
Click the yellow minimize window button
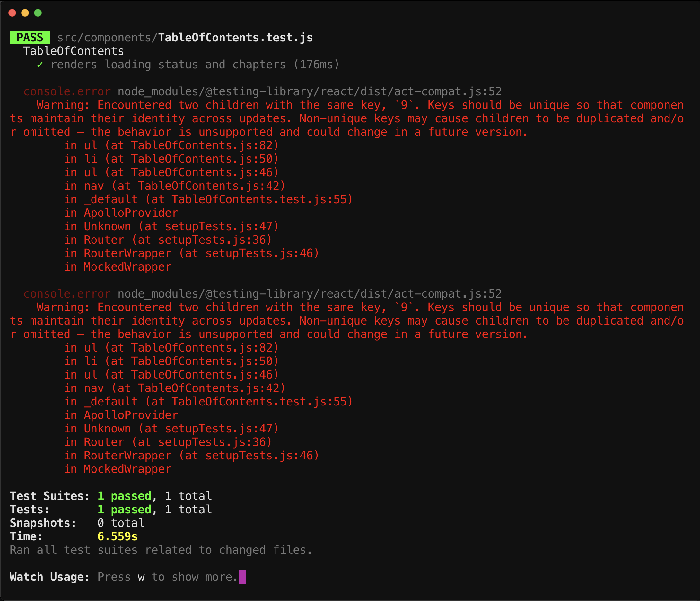[25, 13]
